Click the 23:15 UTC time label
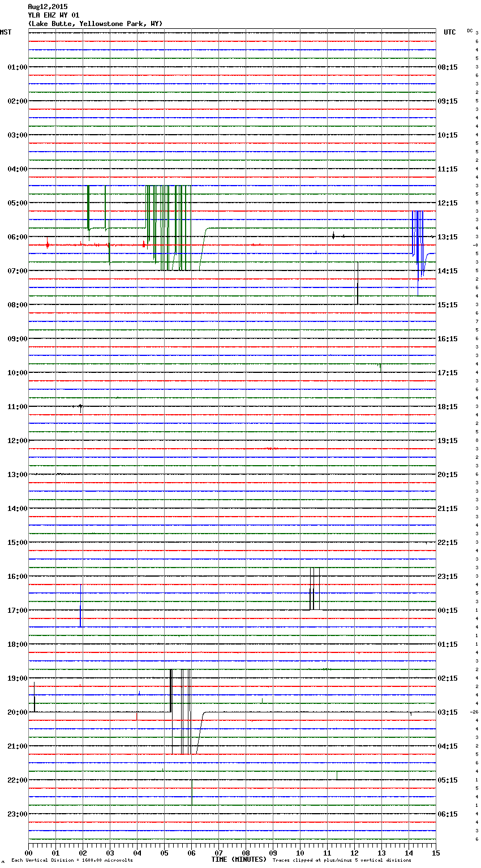This screenshot has width=481, height=868. [448, 577]
